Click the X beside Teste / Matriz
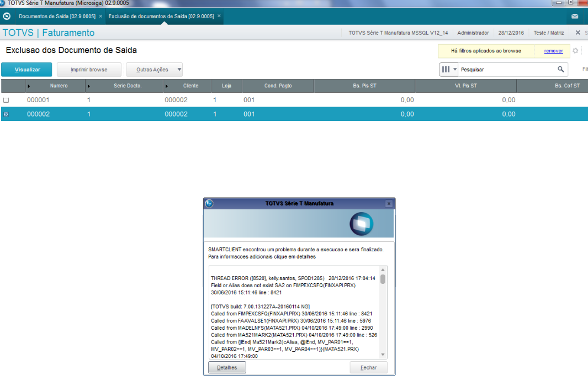 point(578,33)
